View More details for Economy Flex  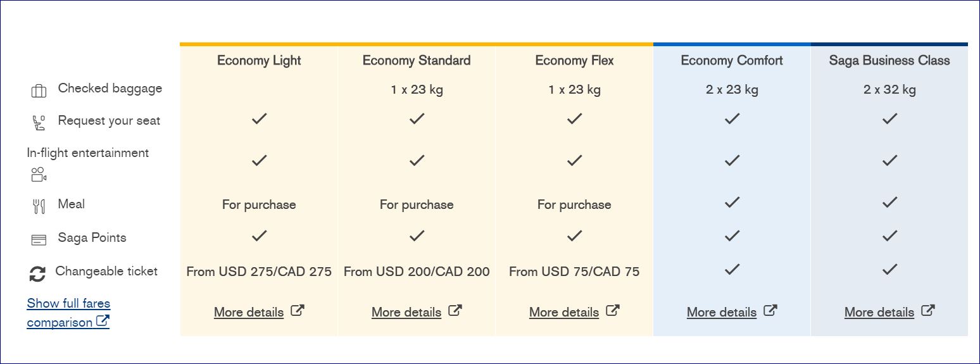point(564,312)
